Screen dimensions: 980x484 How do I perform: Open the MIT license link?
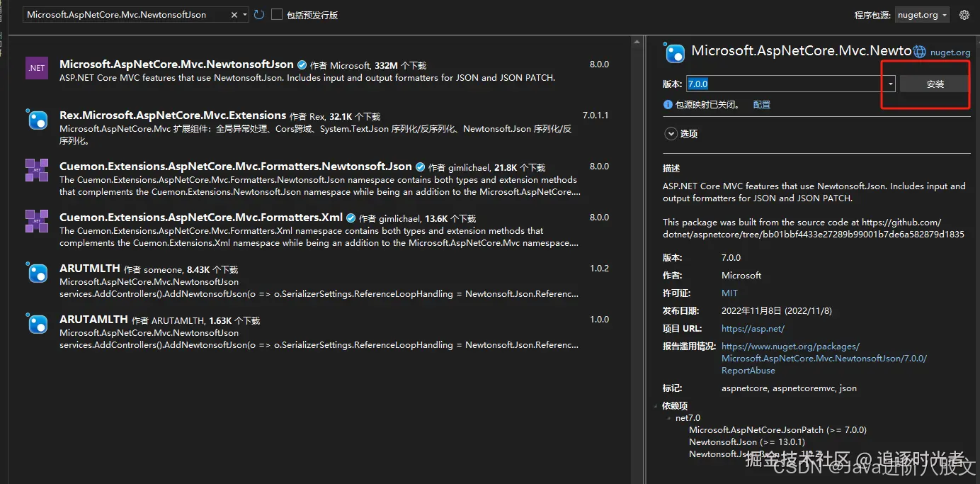[x=729, y=293]
